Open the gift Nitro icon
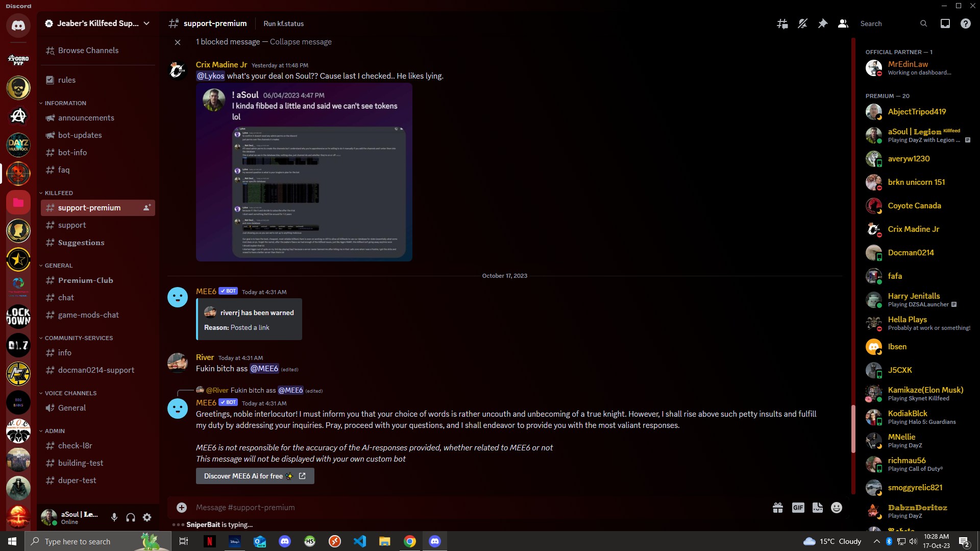 point(777,507)
